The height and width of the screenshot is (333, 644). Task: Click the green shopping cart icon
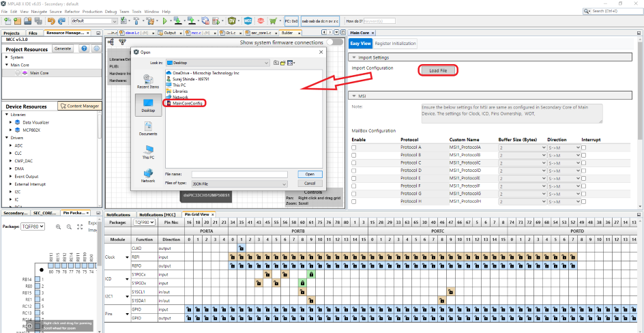273,20
